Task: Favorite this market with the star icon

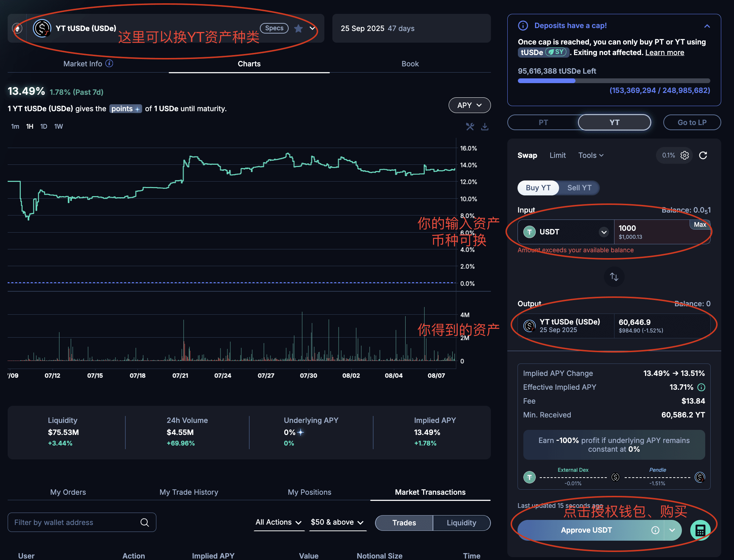Action: point(298,28)
